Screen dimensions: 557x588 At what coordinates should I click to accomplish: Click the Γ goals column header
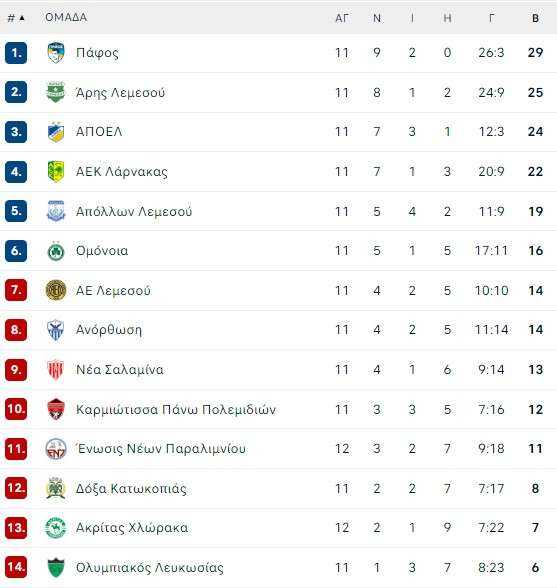[491, 18]
